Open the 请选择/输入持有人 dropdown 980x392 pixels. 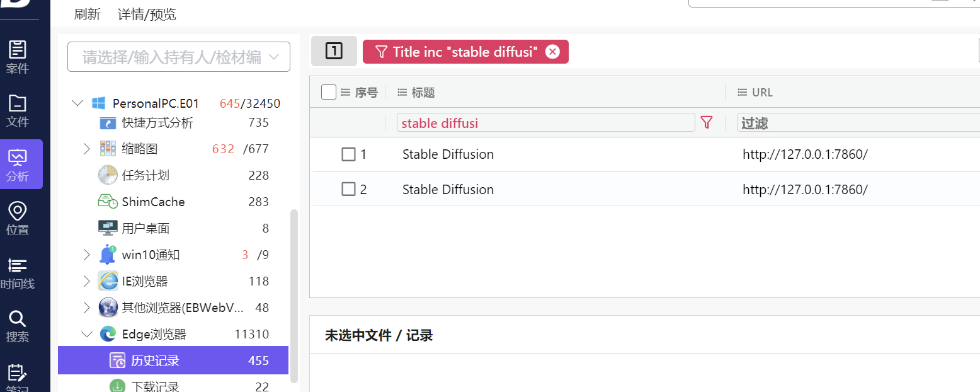tap(178, 57)
